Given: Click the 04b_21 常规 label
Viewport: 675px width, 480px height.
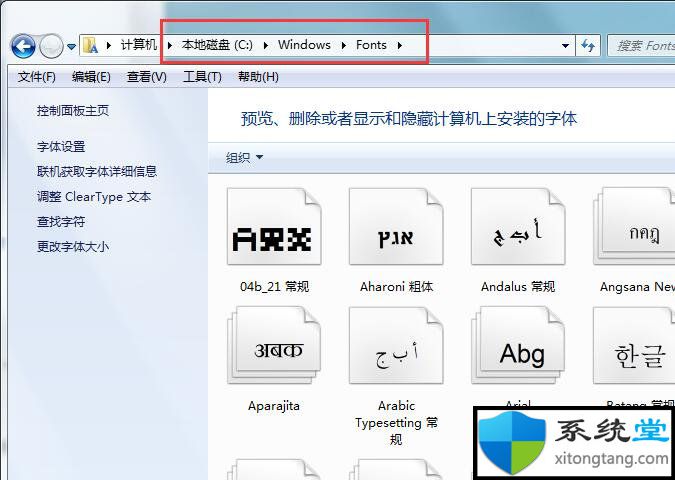Looking at the screenshot, I should [x=274, y=286].
